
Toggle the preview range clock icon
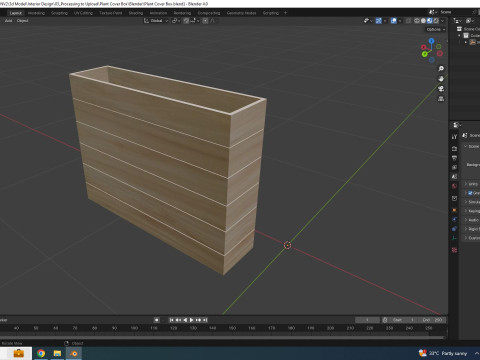(385, 320)
